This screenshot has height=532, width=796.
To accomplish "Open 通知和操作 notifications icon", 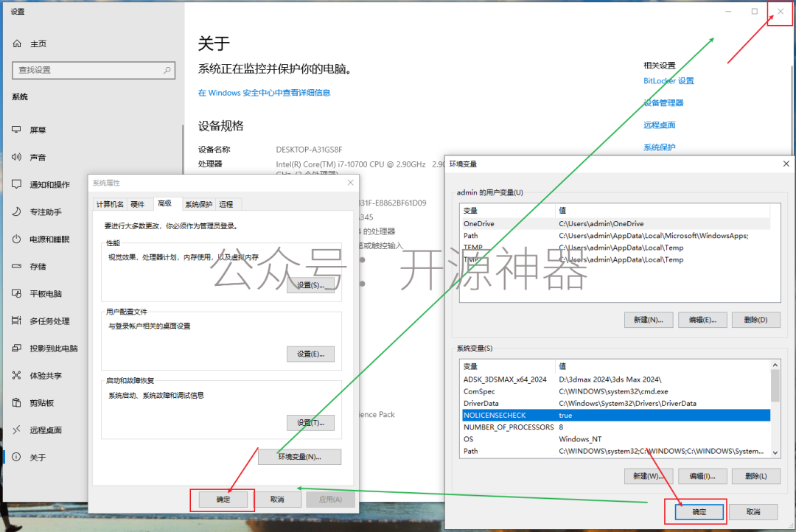I will [x=17, y=183].
